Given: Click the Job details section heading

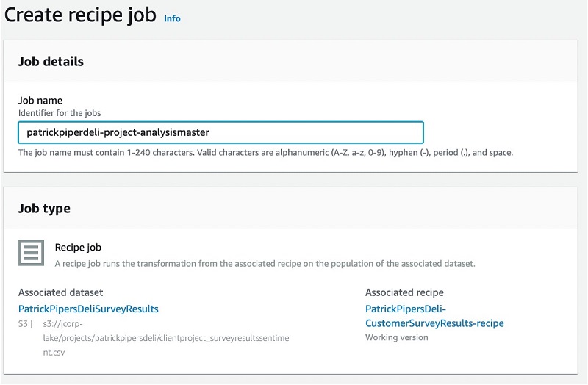Looking at the screenshot, I should [51, 62].
